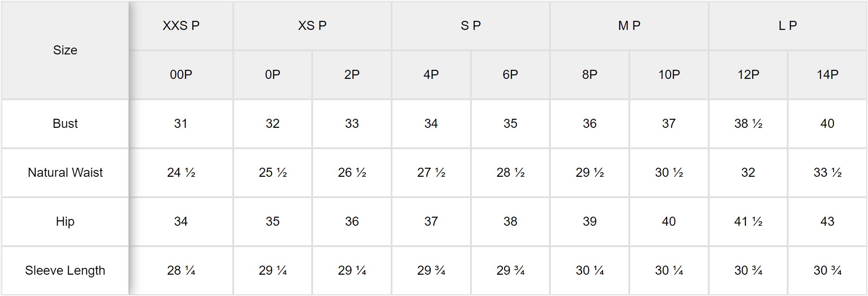
Task: Click the 00P size cell
Action: (181, 75)
